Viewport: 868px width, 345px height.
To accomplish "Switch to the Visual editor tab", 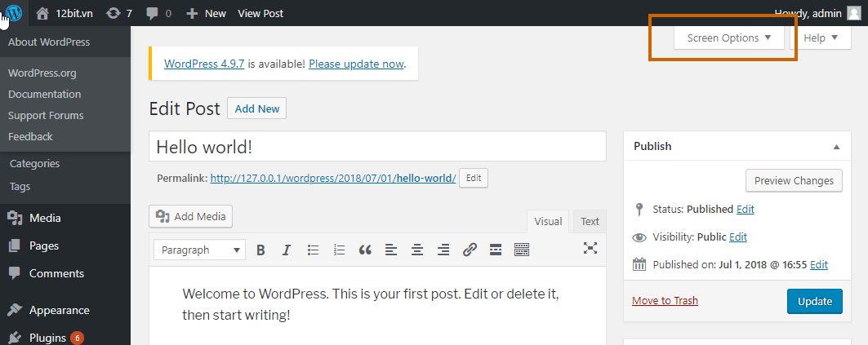I will (x=548, y=222).
